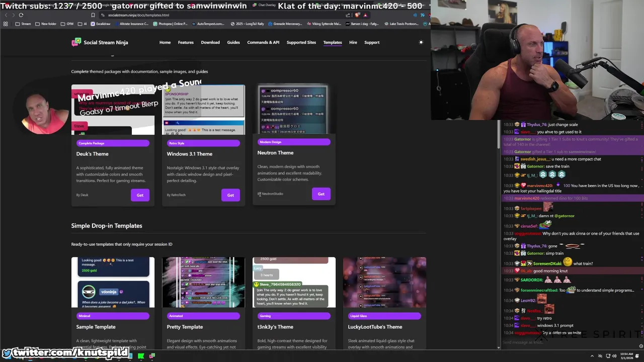Open the Pretty Template preview thumbnail
The image size is (644, 362).
tap(204, 282)
